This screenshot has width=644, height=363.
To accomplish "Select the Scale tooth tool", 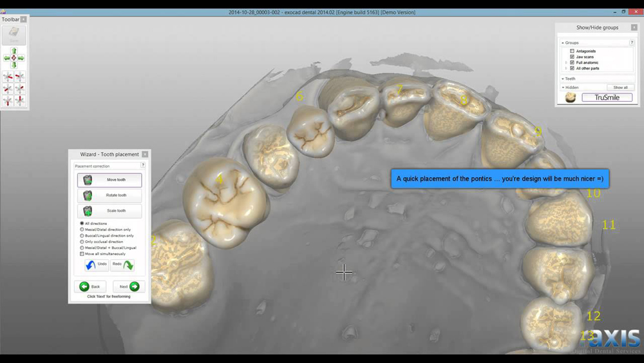I will [x=109, y=211].
